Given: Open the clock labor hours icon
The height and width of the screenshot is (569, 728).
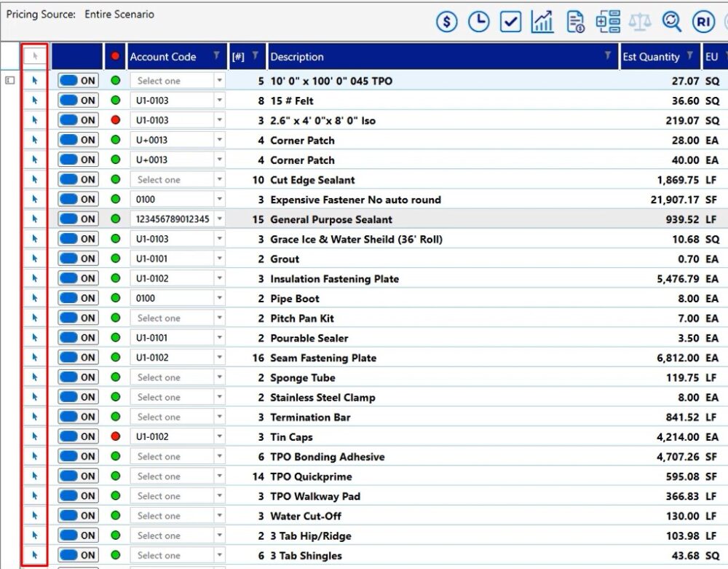Looking at the screenshot, I should tap(478, 22).
